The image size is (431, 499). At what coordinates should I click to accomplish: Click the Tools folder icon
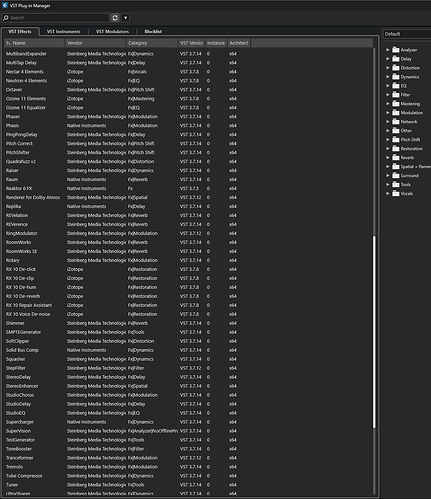(396, 185)
